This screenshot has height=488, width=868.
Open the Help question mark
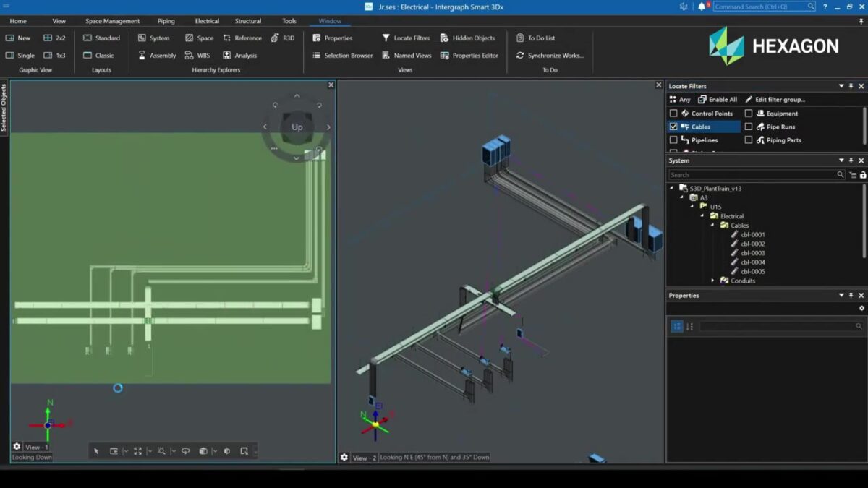pos(825,7)
